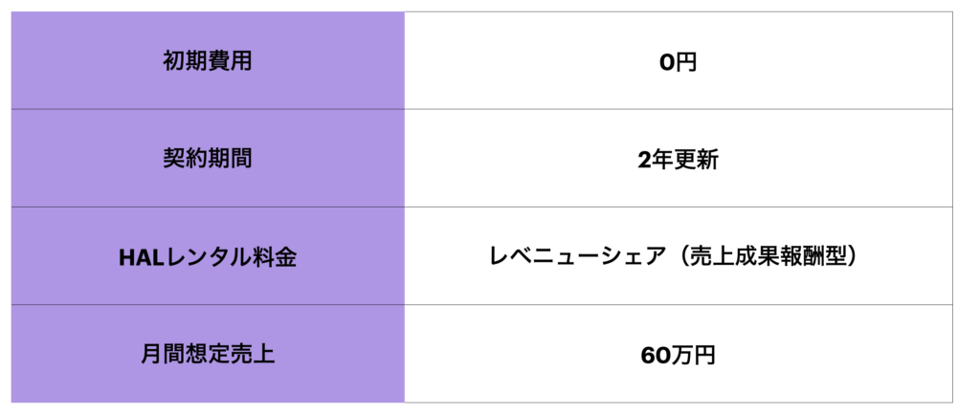Screen dimensions: 980x415
Task: Click 月間 characters in the monthly sales label
Action: tap(163, 354)
